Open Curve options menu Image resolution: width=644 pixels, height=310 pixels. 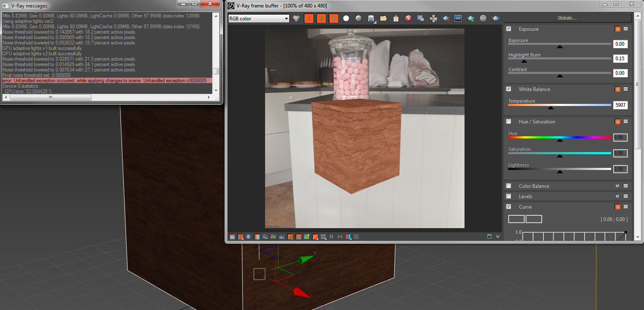[x=626, y=207]
